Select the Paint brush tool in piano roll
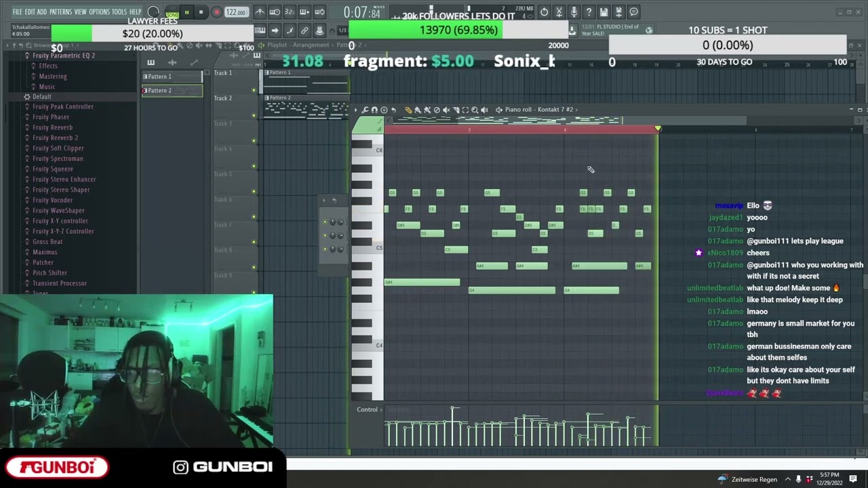The image size is (868, 488). click(x=418, y=110)
